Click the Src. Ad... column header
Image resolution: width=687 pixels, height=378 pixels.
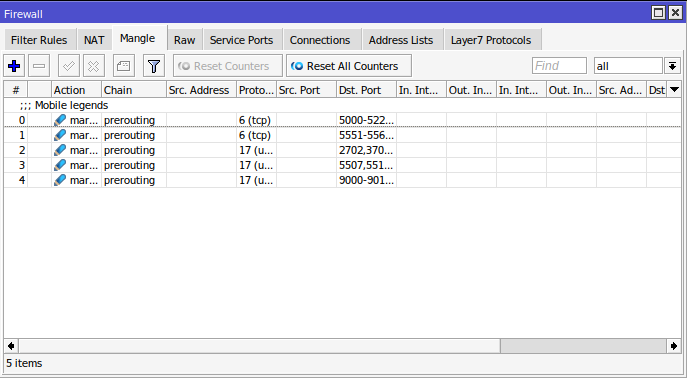[621, 90]
